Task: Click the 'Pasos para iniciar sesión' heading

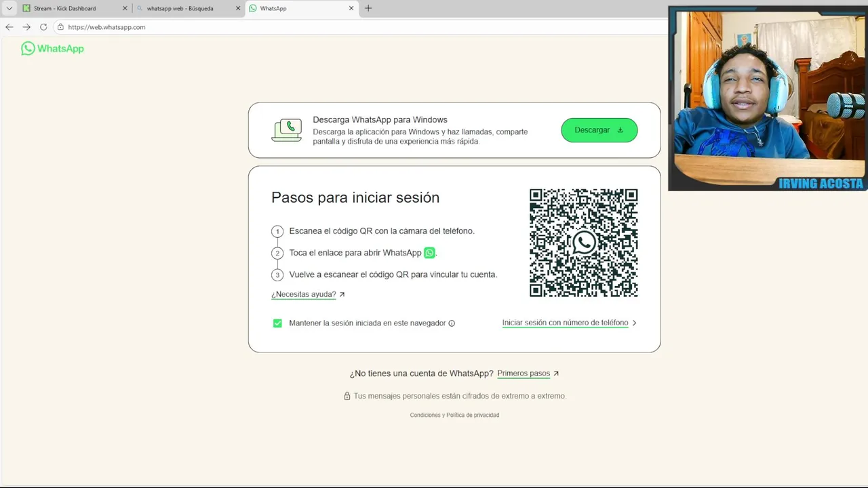Action: 355,197
